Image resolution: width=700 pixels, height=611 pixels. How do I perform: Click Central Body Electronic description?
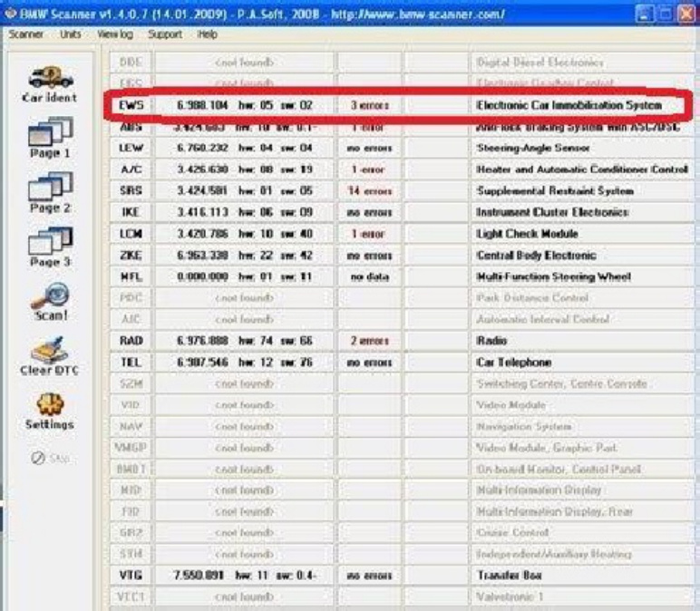point(536,256)
